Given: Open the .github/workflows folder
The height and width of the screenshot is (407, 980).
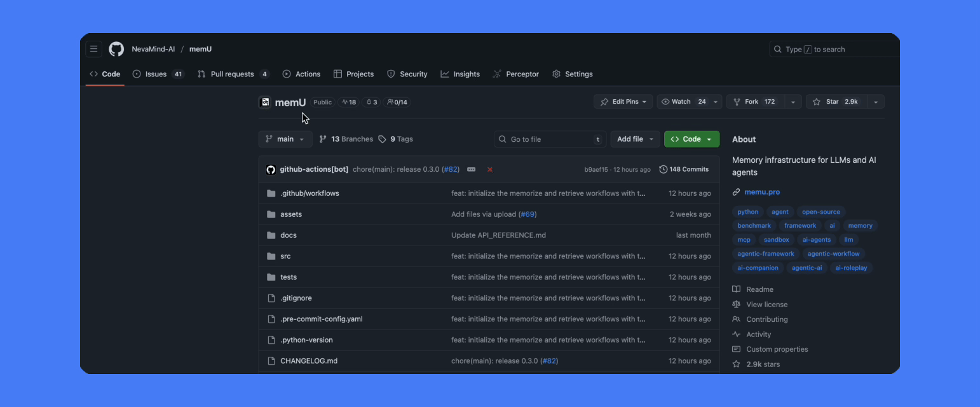Looking at the screenshot, I should (310, 193).
